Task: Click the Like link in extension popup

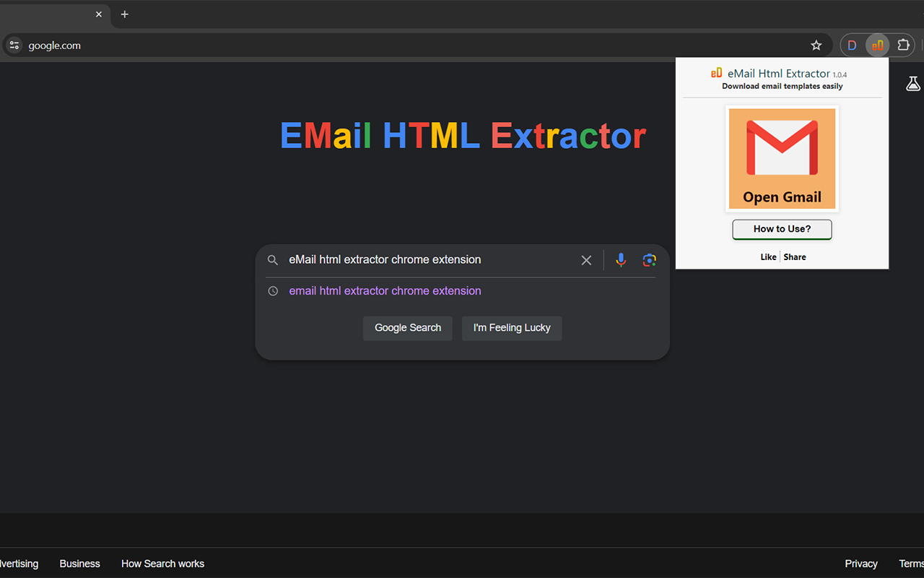Action: pyautogui.click(x=768, y=257)
